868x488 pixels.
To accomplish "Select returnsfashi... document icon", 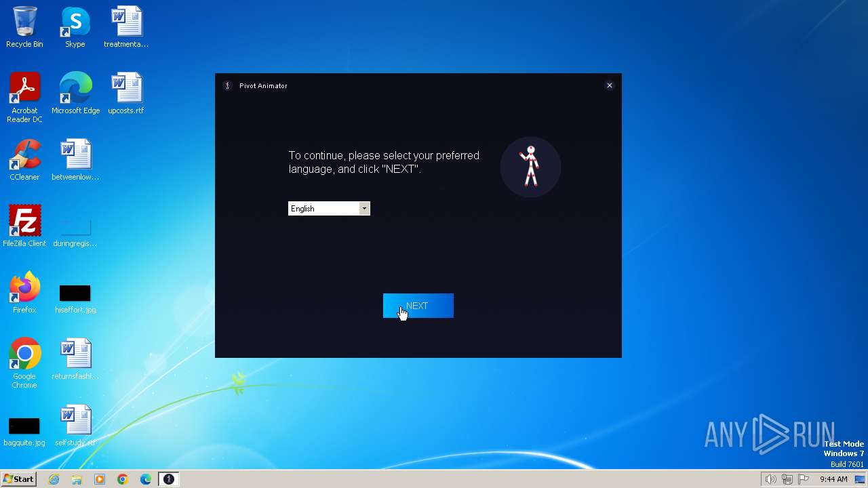I will coord(75,359).
